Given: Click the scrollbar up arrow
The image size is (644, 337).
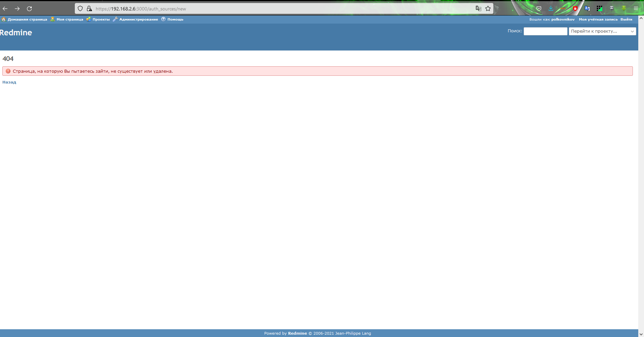Looking at the screenshot, I should 641,19.
